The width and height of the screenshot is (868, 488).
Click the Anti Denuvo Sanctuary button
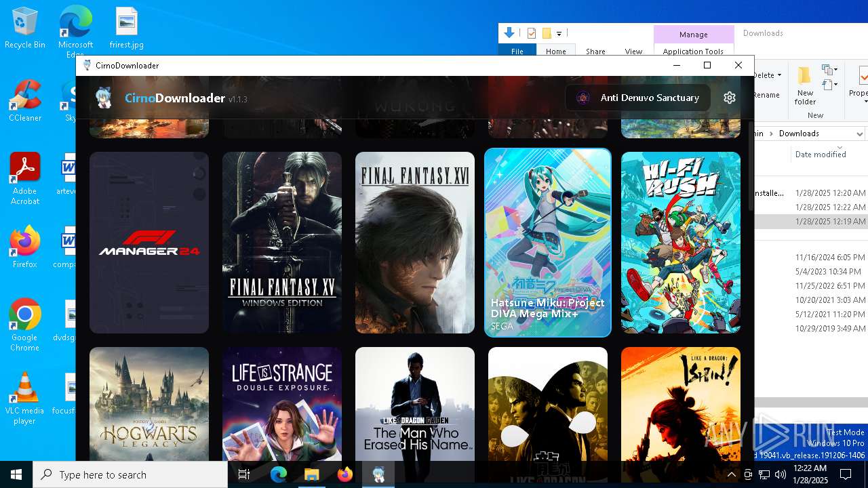point(637,98)
